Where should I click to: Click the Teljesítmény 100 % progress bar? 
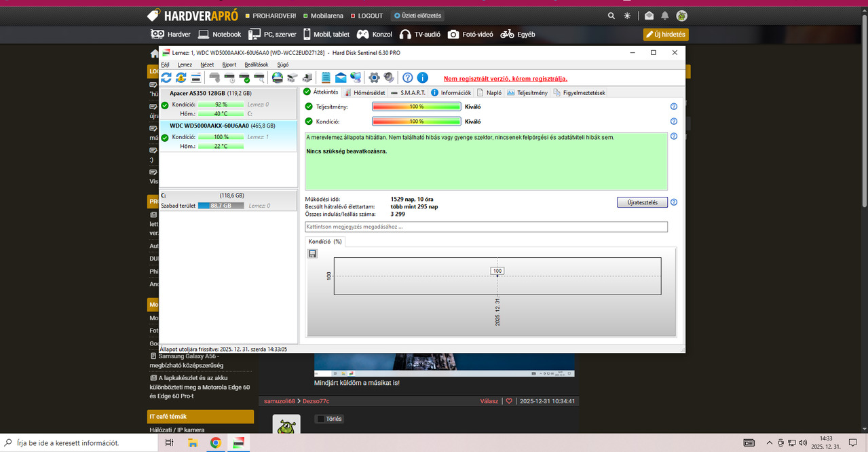[x=417, y=107]
